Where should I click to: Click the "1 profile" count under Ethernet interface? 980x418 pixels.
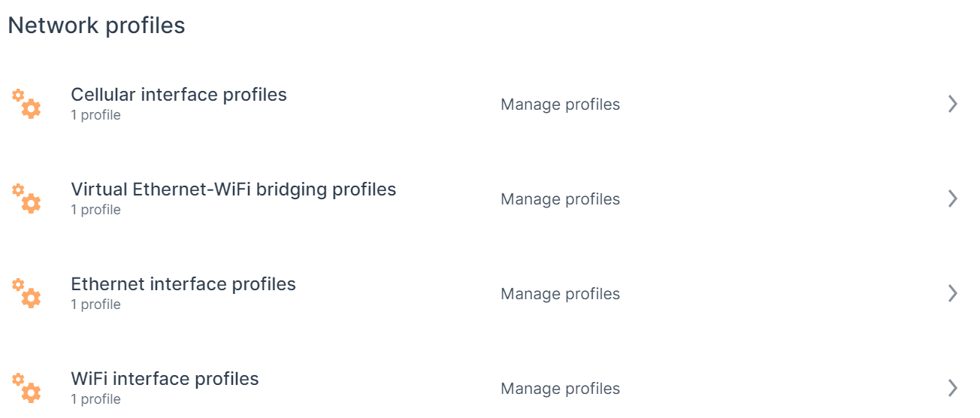click(x=95, y=304)
